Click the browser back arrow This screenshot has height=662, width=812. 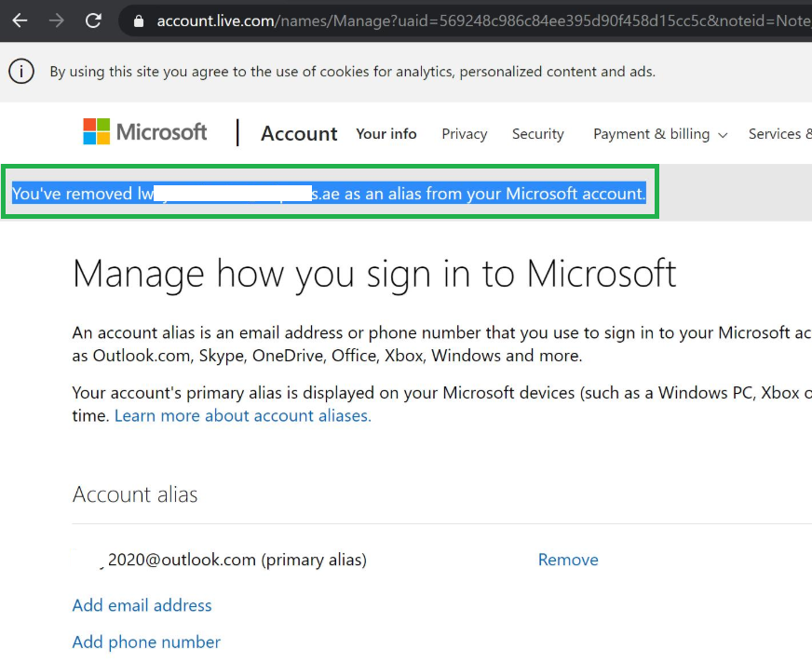pos(20,20)
